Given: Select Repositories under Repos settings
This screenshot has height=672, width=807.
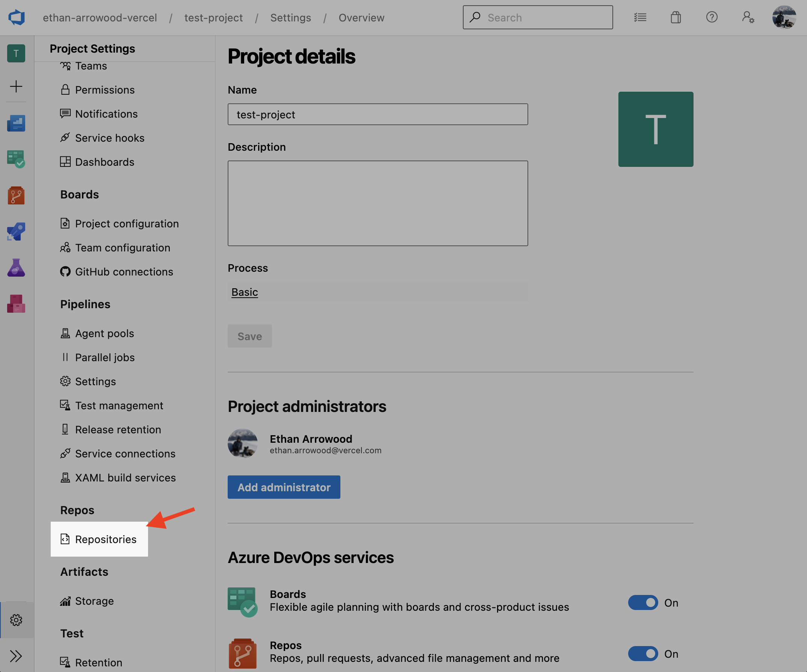Looking at the screenshot, I should pos(105,539).
